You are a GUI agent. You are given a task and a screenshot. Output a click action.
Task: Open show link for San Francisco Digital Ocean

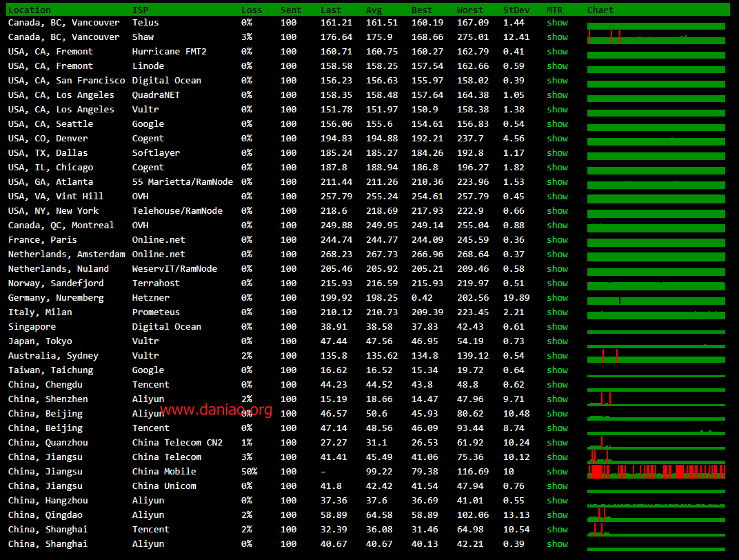point(557,81)
